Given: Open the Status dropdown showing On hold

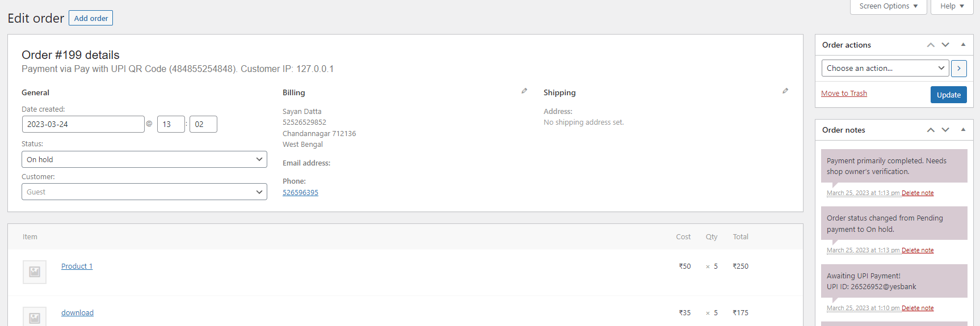Looking at the screenshot, I should [144, 159].
